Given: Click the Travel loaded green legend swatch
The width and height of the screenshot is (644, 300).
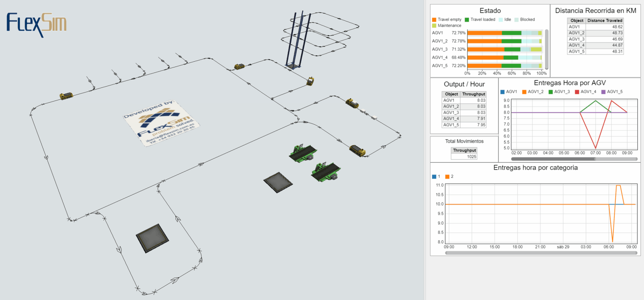Looking at the screenshot, I should click(467, 20).
